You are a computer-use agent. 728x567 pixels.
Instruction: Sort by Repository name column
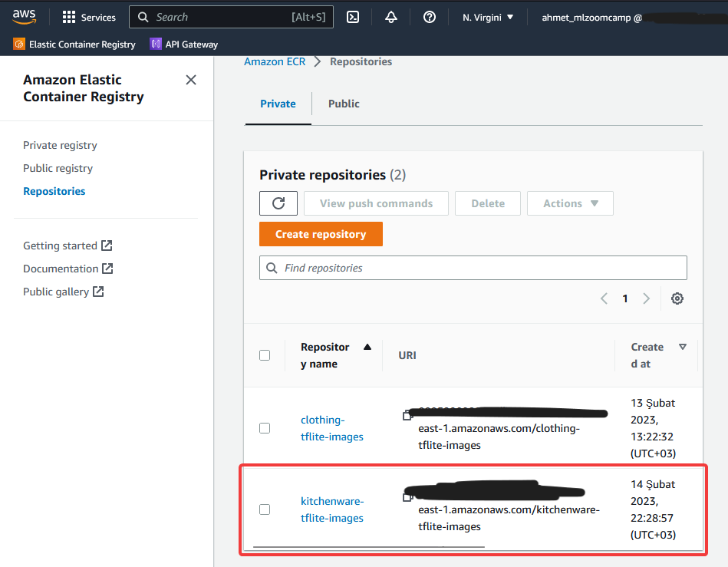[336, 355]
